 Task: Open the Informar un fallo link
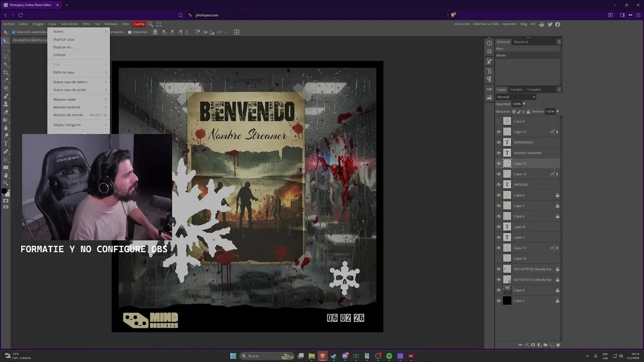pyautogui.click(x=486, y=24)
